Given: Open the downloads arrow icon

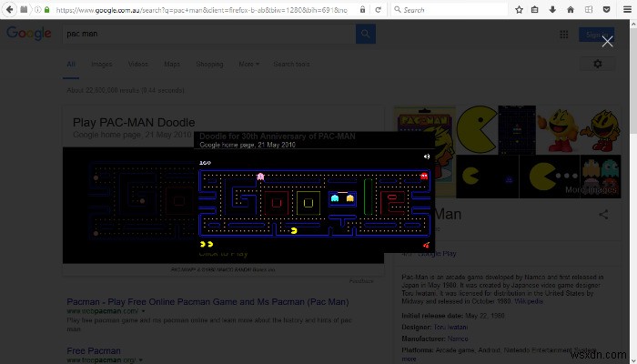Looking at the screenshot, I should [552, 10].
